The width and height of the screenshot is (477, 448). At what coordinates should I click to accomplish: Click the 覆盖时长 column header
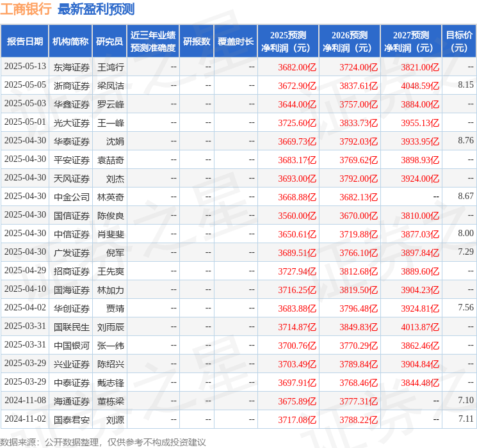coord(236,42)
